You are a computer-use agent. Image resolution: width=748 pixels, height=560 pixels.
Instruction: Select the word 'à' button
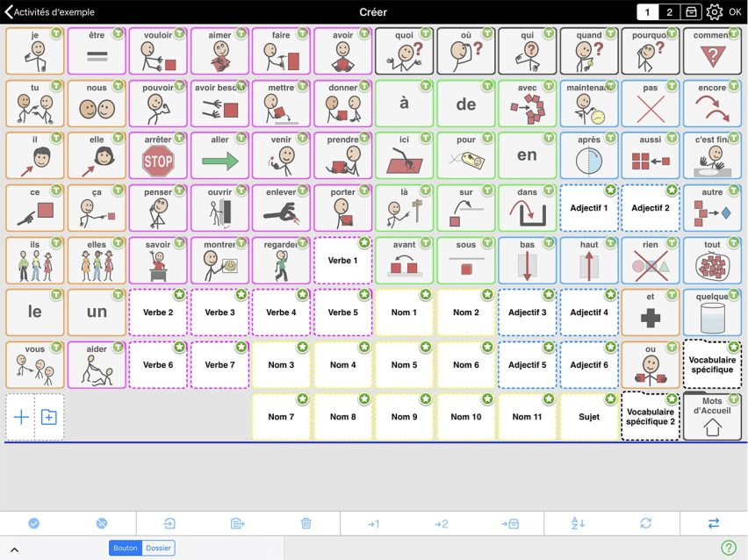(404, 104)
